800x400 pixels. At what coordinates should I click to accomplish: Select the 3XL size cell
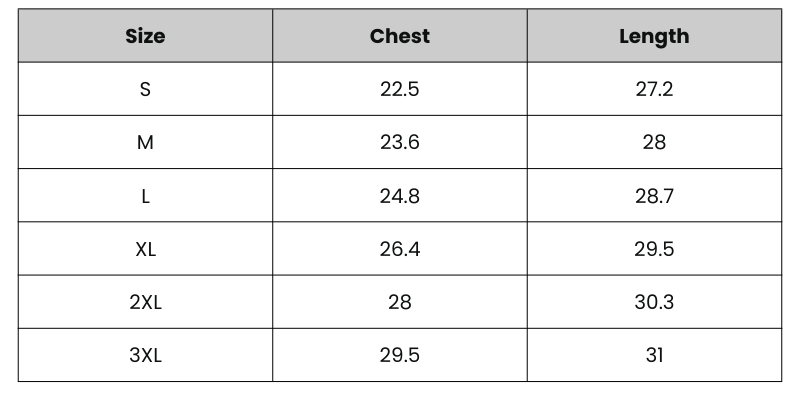pyautogui.click(x=145, y=355)
